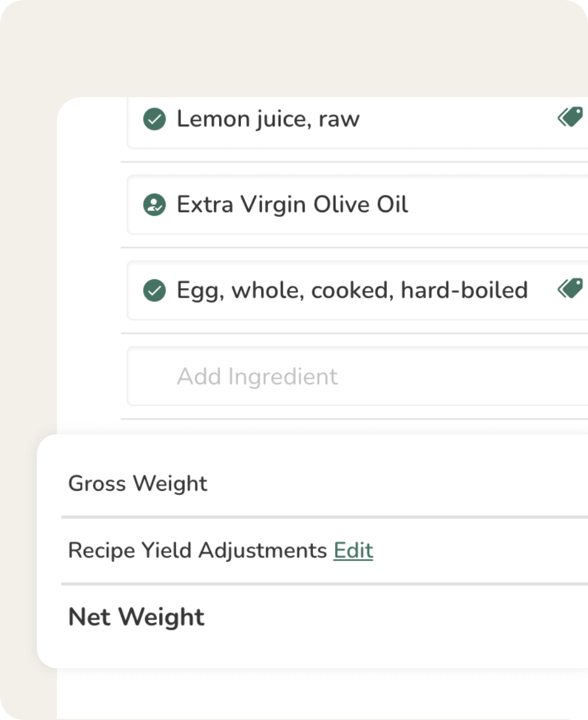Click the divider line under Gross Weight

321,517
